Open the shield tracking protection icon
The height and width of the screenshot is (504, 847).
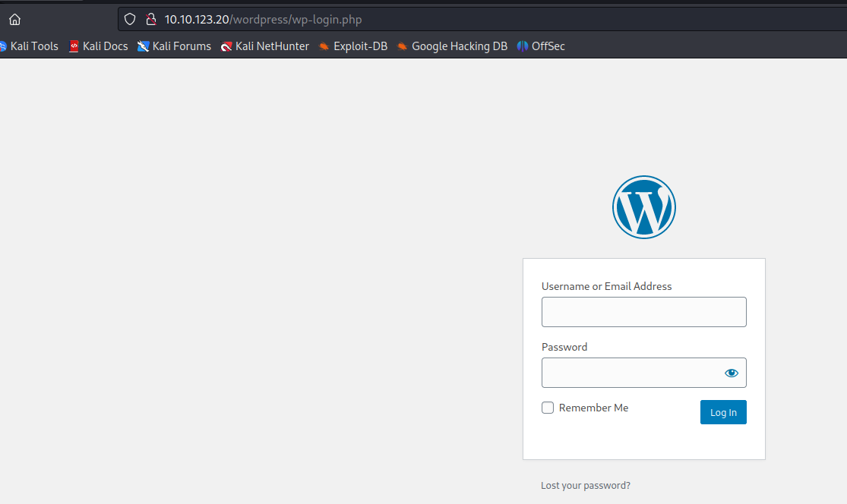coord(130,20)
